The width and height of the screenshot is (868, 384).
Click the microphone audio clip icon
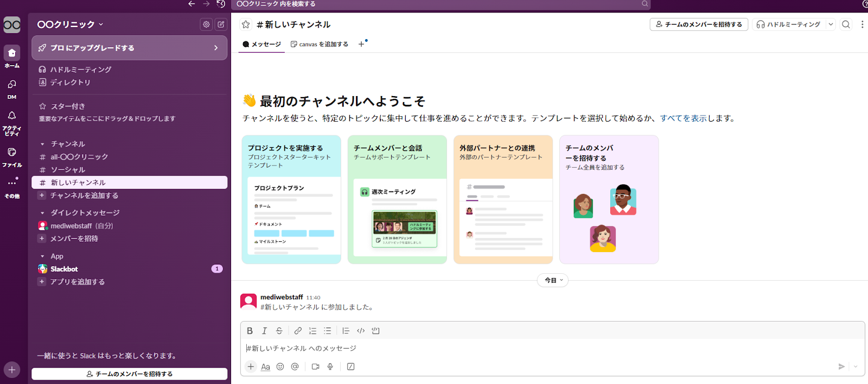click(330, 367)
